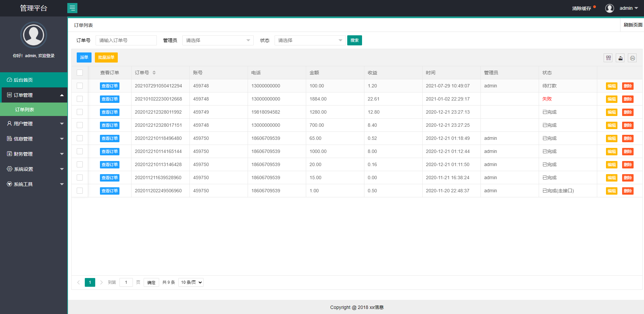Screen dimensions: 644x314
Task: Click the 系统工具 sidebar icon
Action: coord(9,184)
